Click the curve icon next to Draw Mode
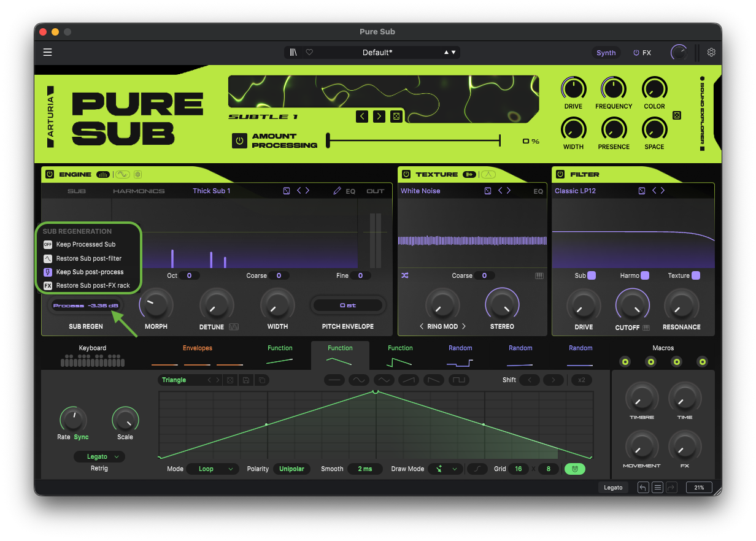The width and height of the screenshot is (756, 541). [477, 469]
